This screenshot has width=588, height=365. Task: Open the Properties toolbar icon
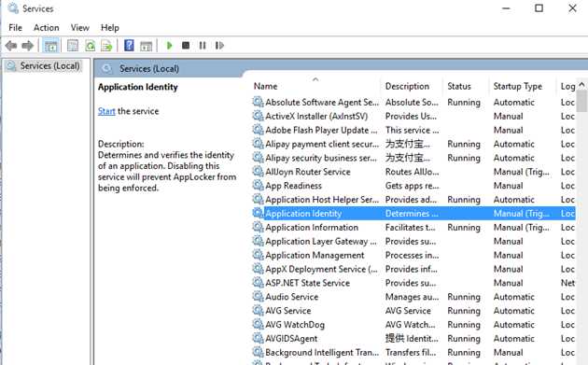tap(73, 46)
